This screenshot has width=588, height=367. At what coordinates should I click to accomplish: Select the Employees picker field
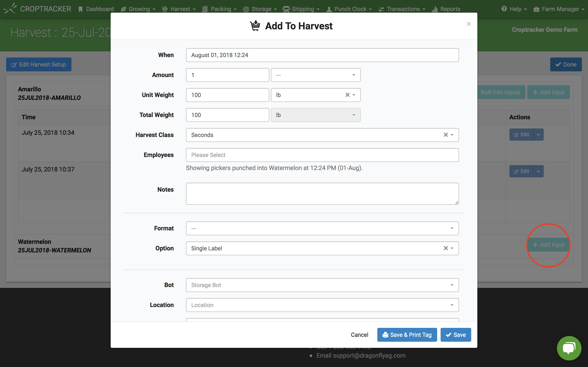tap(322, 155)
